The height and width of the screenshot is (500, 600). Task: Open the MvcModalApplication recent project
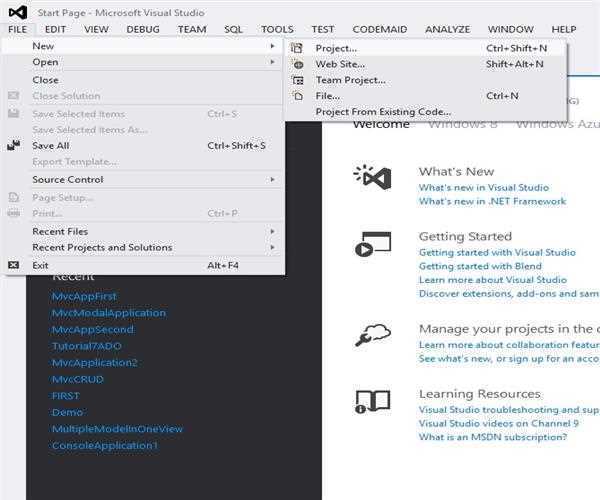pos(108,313)
